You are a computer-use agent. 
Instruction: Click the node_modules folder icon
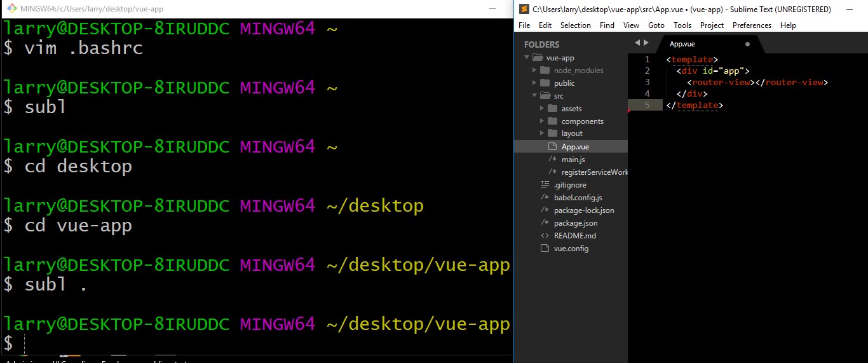click(x=544, y=71)
